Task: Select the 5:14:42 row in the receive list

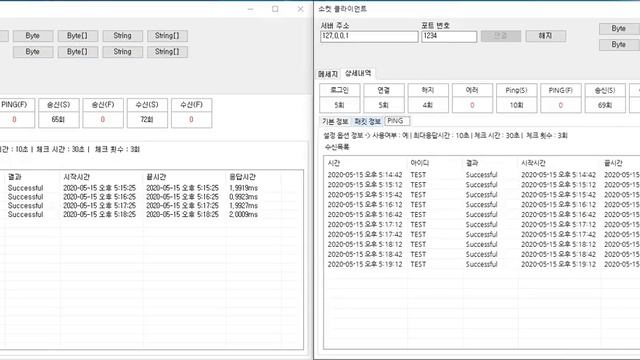Action: click(x=482, y=175)
